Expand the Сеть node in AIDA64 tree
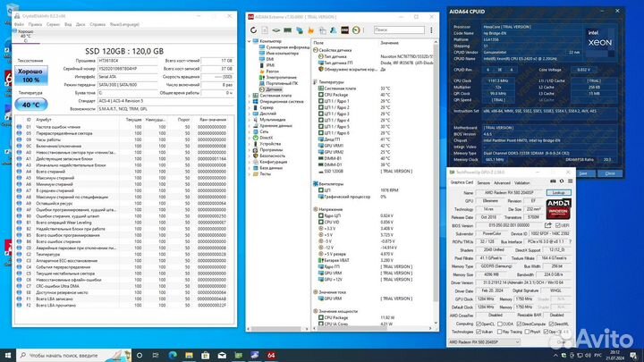This screenshot has height=362, width=644. click(x=249, y=131)
